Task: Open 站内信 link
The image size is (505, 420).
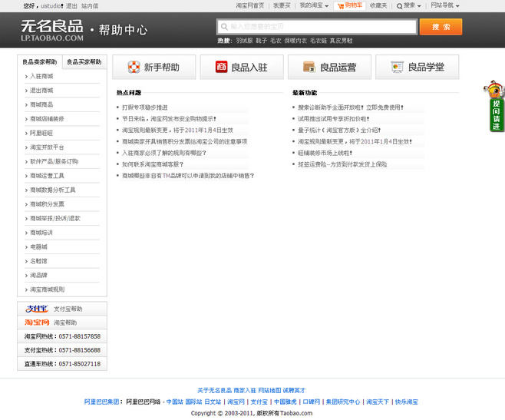Action: (90, 6)
